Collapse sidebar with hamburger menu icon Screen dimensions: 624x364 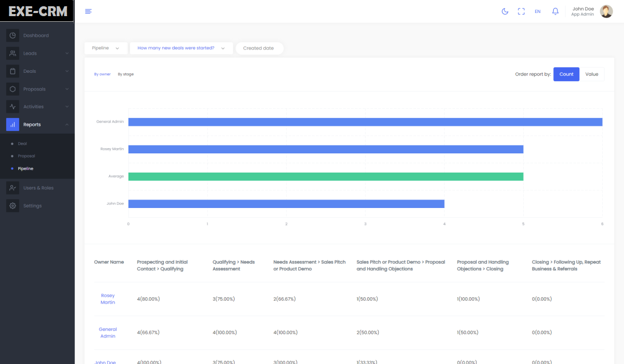pos(88,11)
